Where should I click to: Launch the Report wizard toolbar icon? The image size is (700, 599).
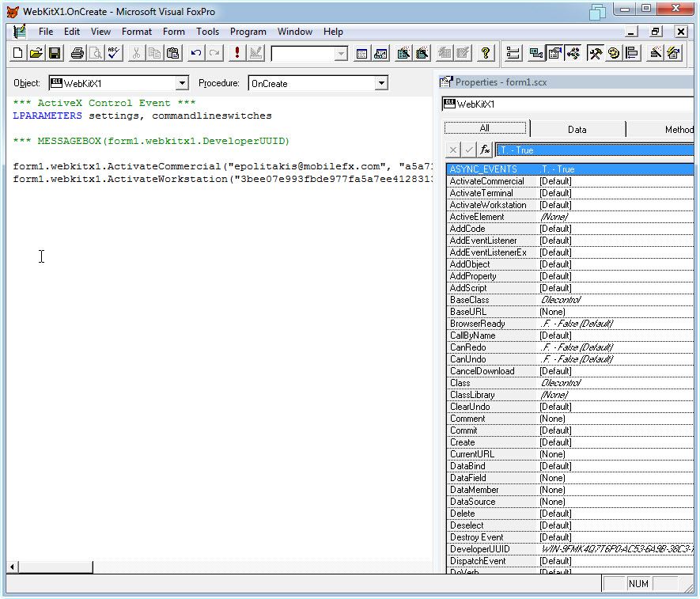(x=422, y=53)
